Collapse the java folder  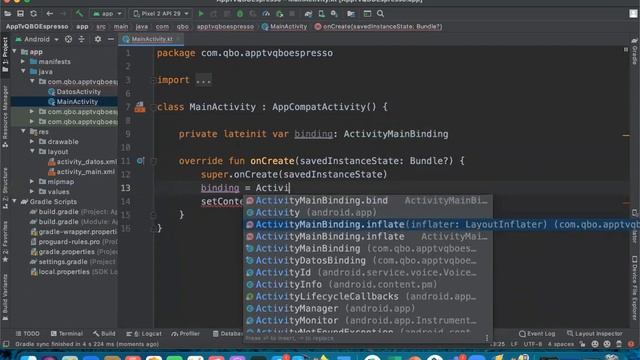pos(23,71)
